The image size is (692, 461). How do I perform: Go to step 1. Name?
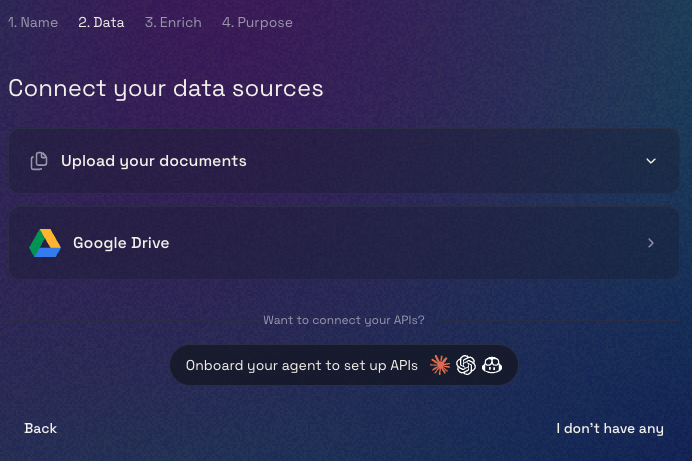click(33, 22)
